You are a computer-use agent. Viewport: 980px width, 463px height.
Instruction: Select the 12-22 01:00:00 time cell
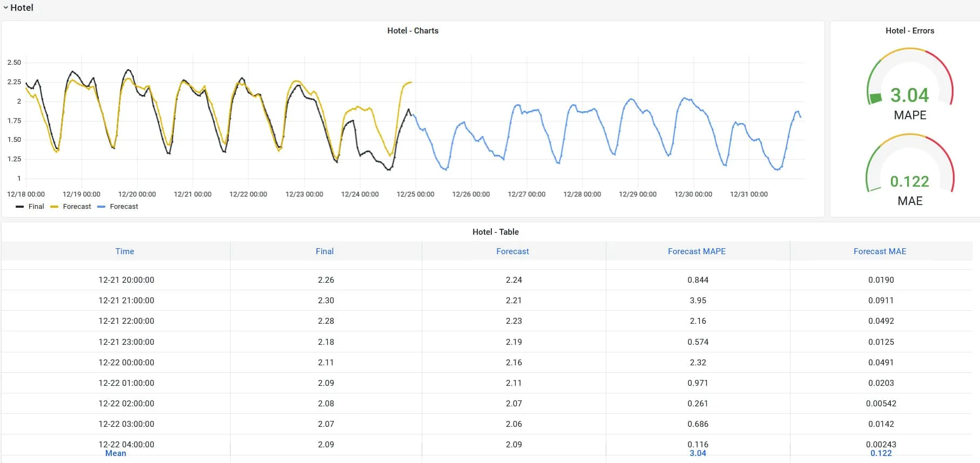point(126,383)
